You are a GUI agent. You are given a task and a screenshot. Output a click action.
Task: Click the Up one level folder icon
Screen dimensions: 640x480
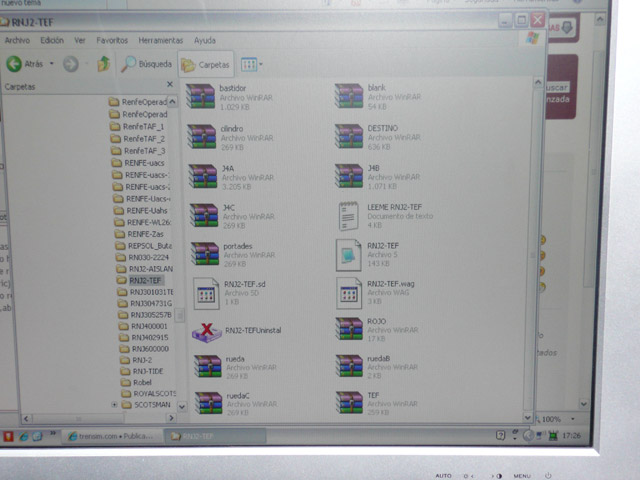coord(103,64)
